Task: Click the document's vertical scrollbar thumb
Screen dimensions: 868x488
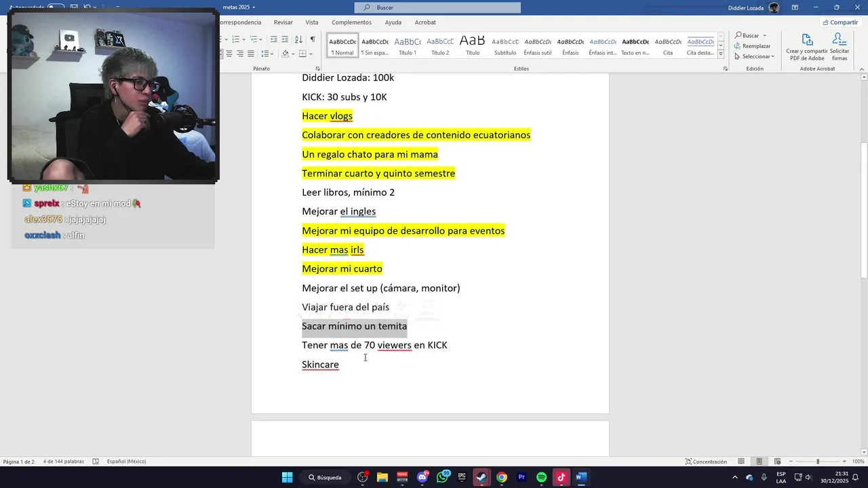Action: point(864,210)
